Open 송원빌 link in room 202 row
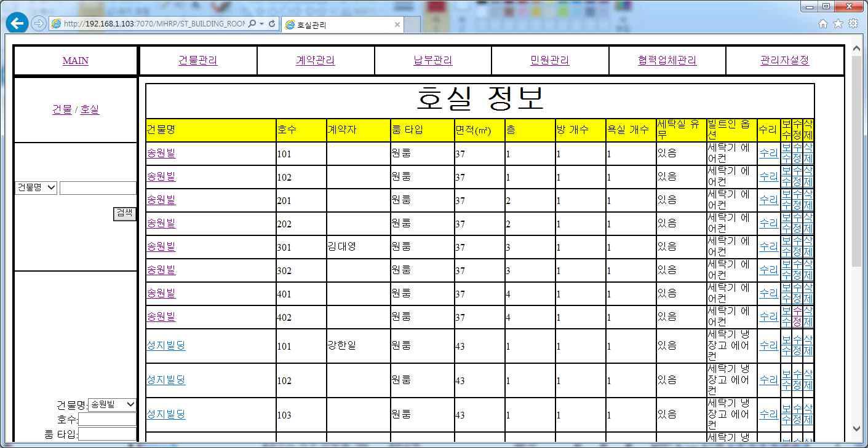This screenshot has width=868, height=448. coord(161,224)
